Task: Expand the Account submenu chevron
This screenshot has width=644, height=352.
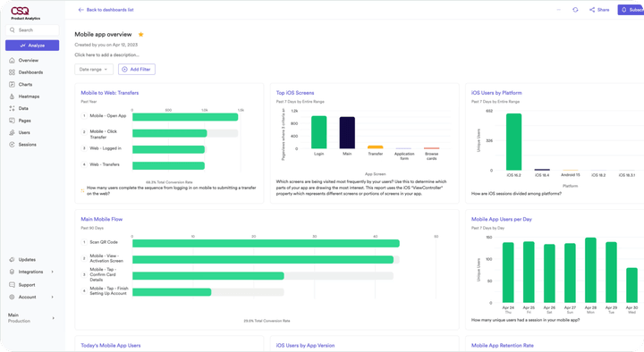Action: click(x=52, y=297)
